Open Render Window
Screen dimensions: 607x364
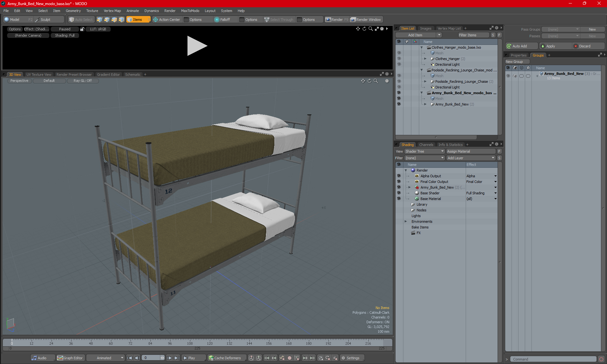(x=366, y=20)
